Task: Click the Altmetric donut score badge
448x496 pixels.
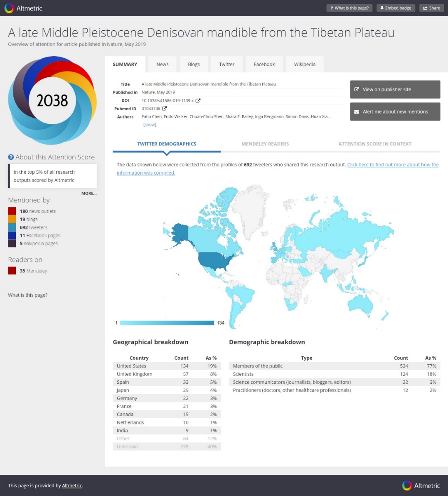Action: tap(52, 100)
